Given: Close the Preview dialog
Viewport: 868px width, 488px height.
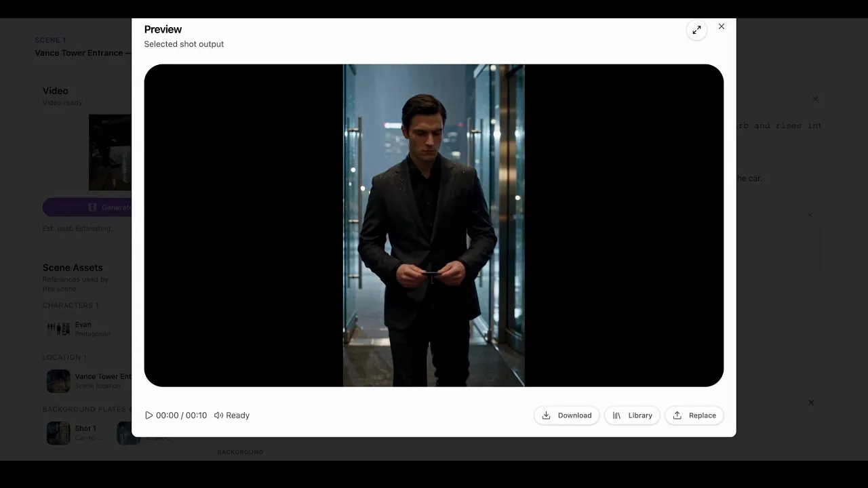Looking at the screenshot, I should (722, 26).
